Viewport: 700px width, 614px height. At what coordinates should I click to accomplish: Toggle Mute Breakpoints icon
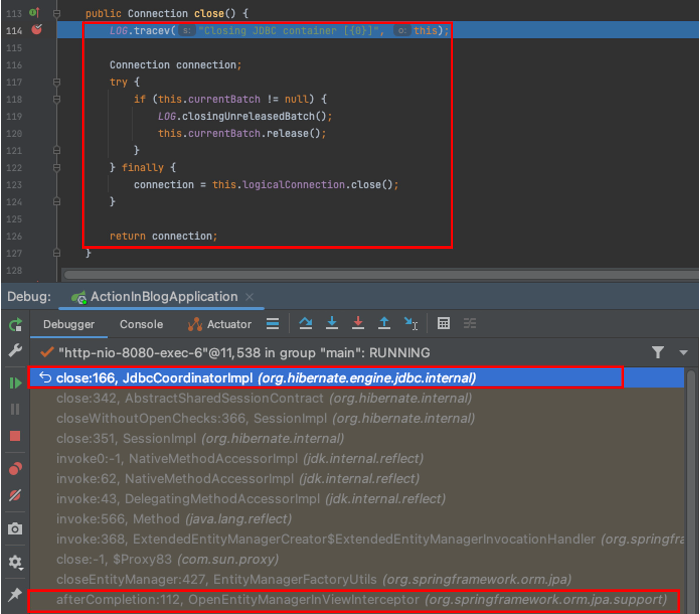[x=15, y=495]
